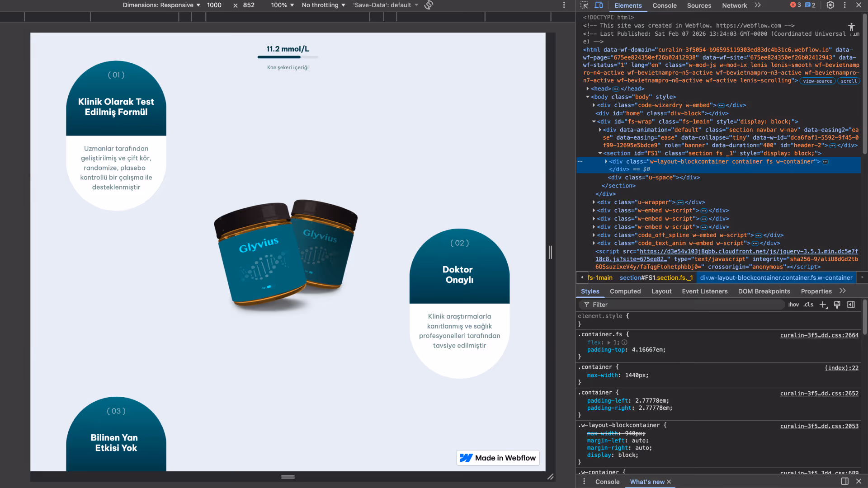Switch to the Console tab
Viewport: 868px width, 488px height.
point(665,5)
